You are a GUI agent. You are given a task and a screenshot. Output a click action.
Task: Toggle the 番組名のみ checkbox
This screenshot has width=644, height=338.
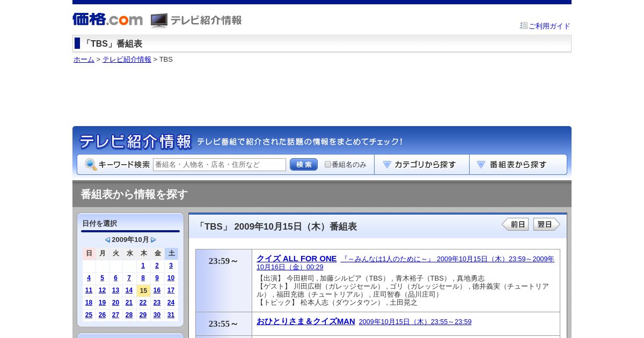coord(328,164)
